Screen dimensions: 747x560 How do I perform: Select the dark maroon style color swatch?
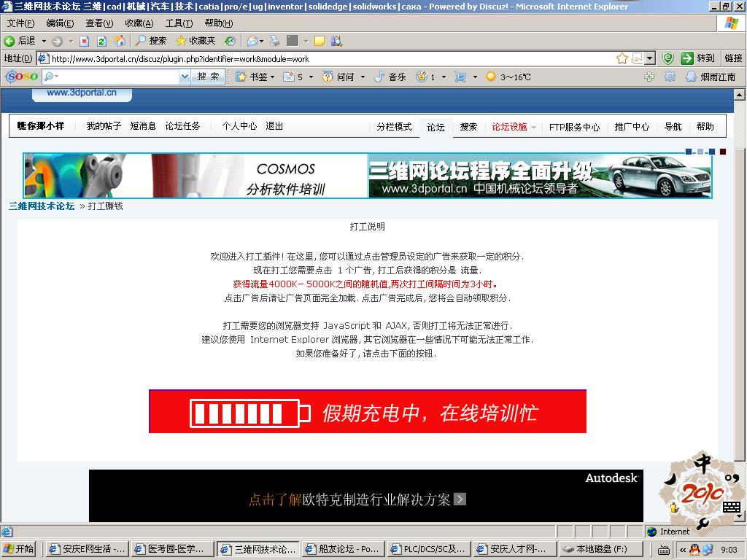(723, 152)
